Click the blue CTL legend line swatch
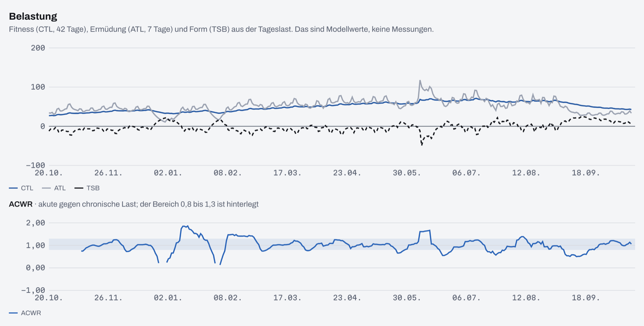The width and height of the screenshot is (644, 326). click(13, 188)
